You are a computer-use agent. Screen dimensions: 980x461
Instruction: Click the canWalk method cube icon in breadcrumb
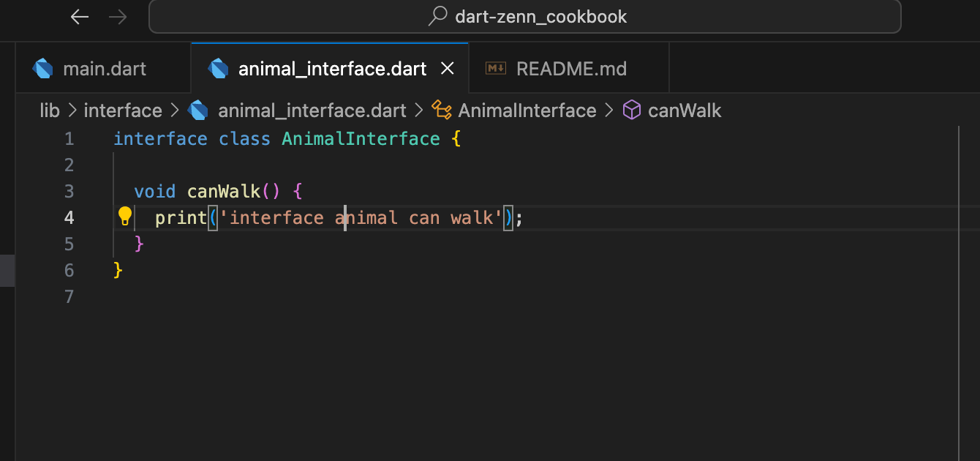coord(631,110)
